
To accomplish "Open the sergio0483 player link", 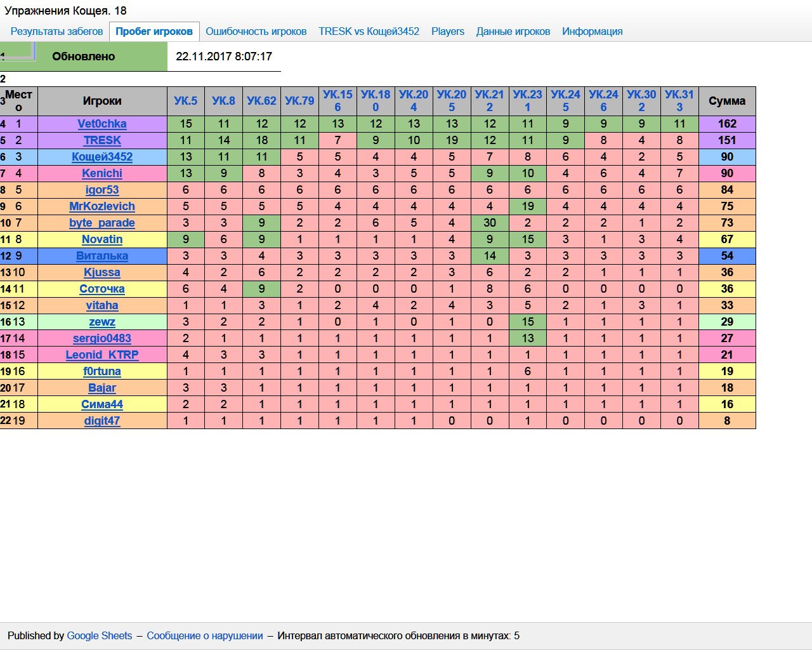I will [102, 338].
